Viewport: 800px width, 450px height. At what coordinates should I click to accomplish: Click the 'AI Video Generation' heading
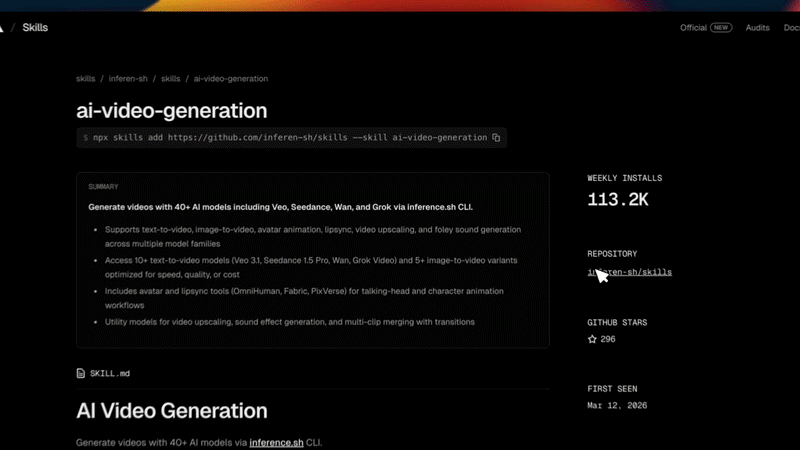pos(171,411)
